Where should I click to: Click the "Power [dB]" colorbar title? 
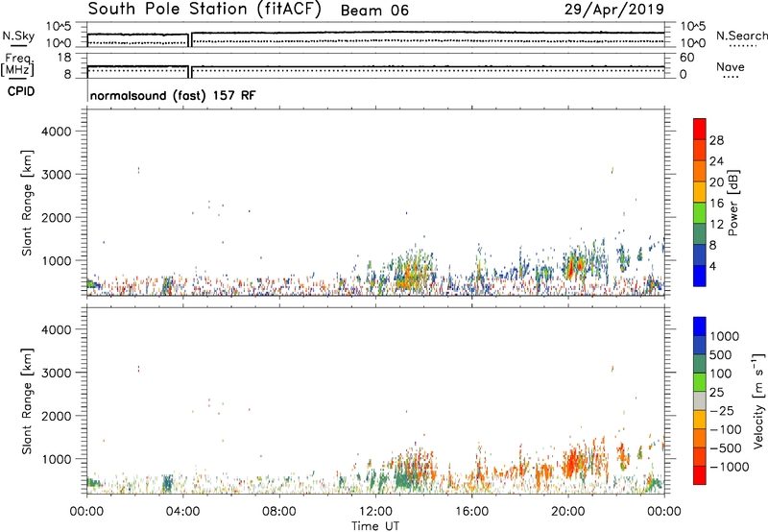[733, 203]
